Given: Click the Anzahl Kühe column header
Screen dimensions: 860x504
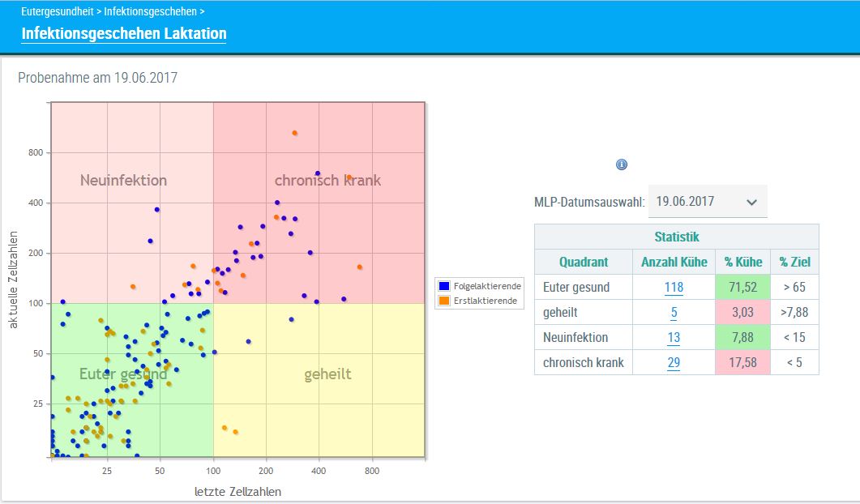Looking at the screenshot, I should click(x=674, y=262).
